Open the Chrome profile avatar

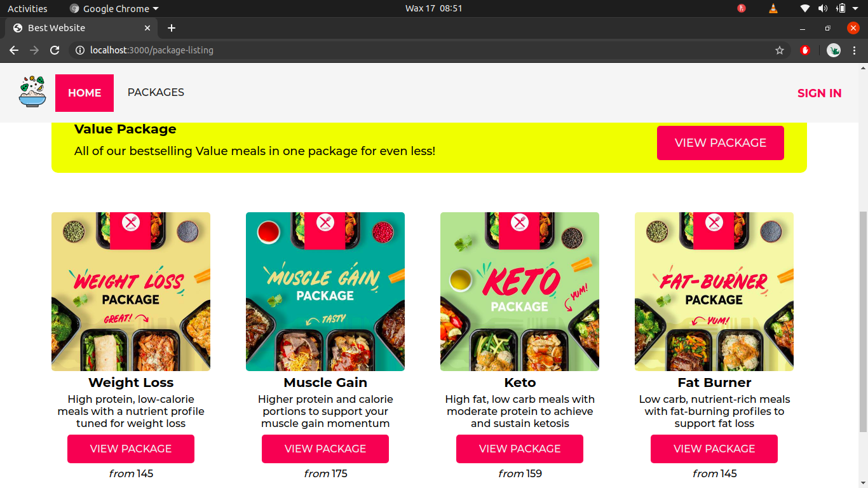[834, 50]
